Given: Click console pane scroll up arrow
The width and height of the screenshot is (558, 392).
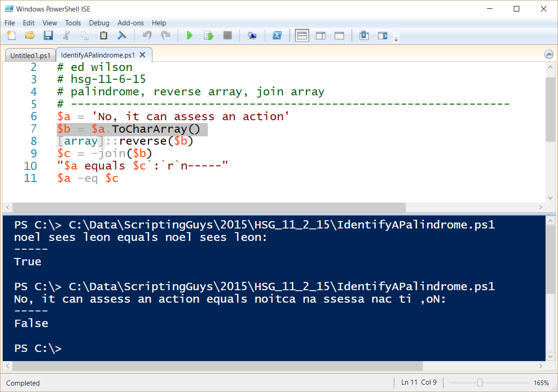Looking at the screenshot, I should pyautogui.click(x=550, y=222).
